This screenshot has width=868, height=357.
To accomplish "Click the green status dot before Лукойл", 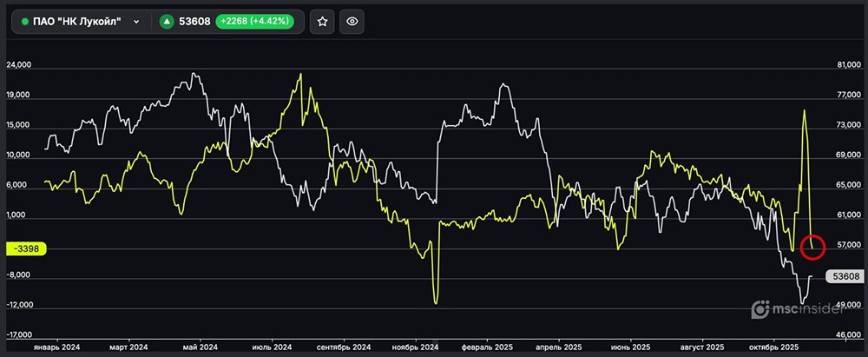I will [x=25, y=23].
